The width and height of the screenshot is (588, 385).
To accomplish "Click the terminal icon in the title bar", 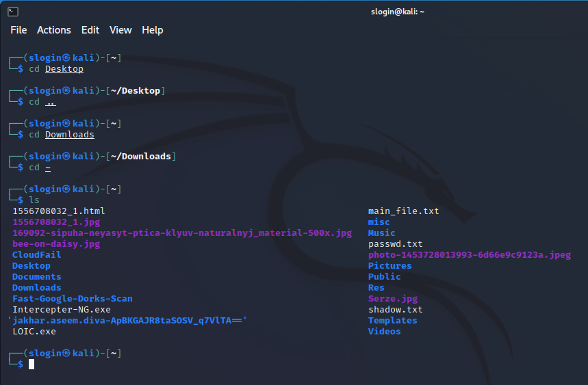I will pyautogui.click(x=13, y=12).
